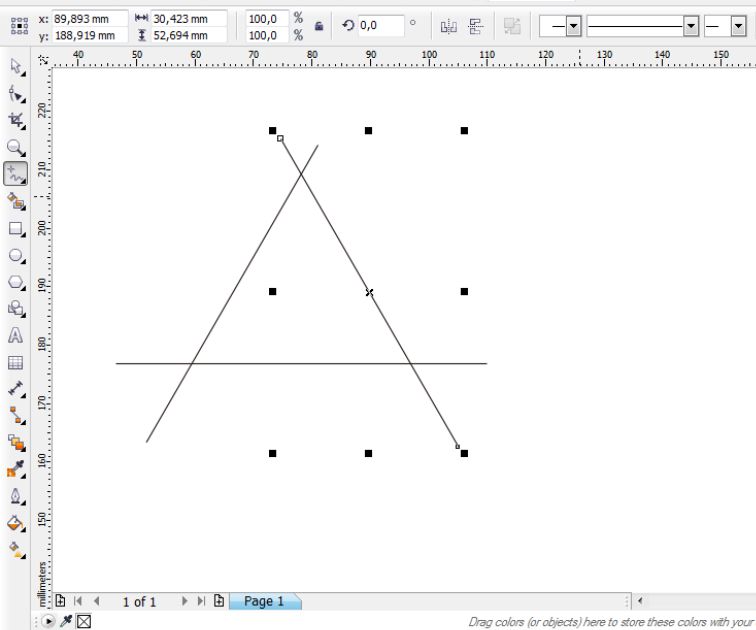Click the x position field 89,893 mm
This screenshot has width=756, height=630.
[x=90, y=19]
